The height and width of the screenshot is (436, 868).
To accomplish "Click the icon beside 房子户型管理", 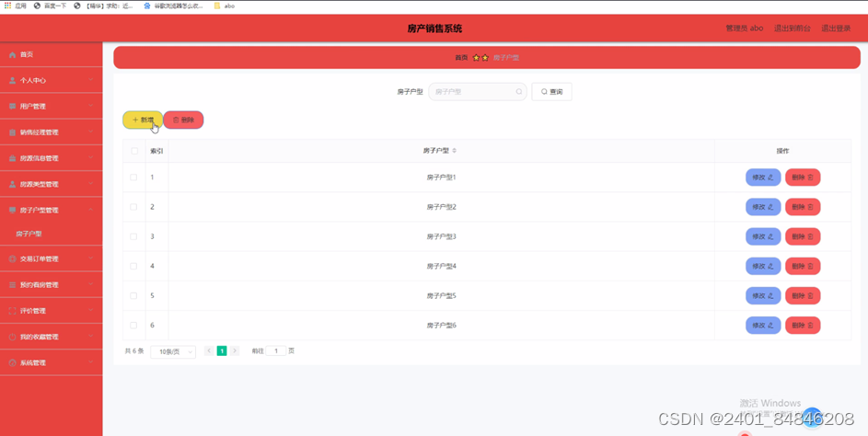I will point(12,211).
